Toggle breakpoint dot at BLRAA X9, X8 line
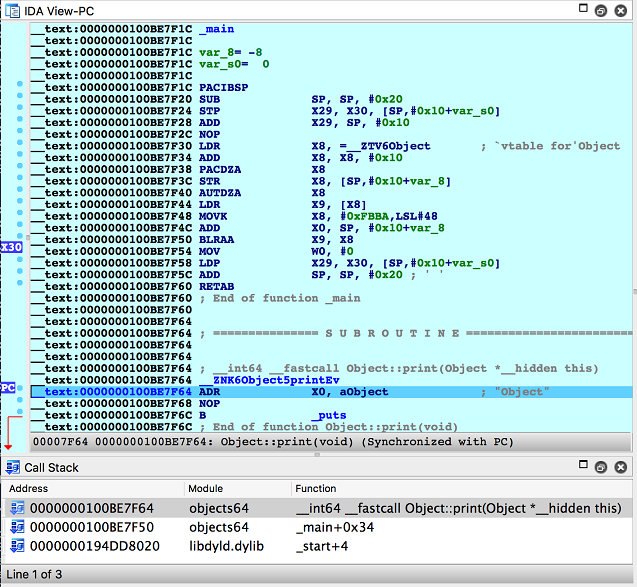The height and width of the screenshot is (587, 637). point(20,236)
